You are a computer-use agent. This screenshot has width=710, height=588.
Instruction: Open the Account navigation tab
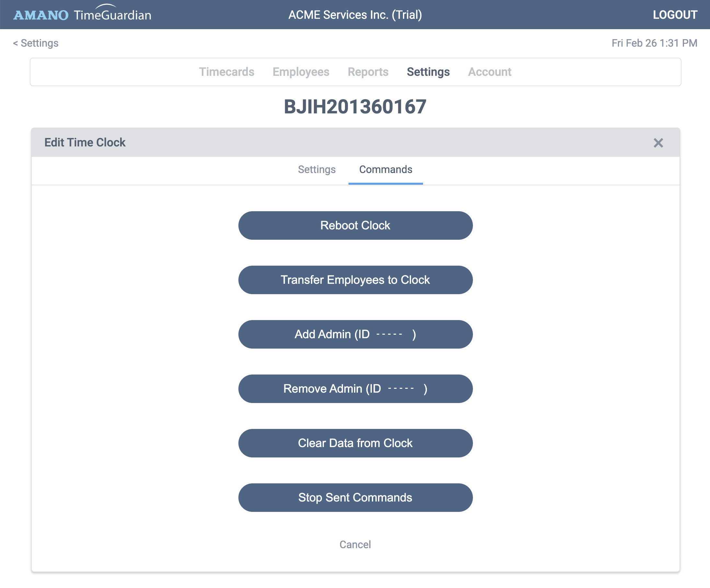[489, 72]
